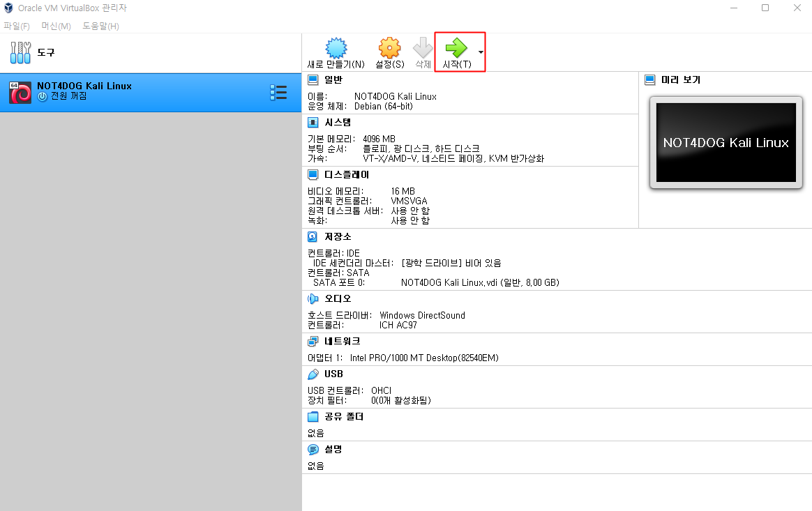Start the VM with green arrow (시작)
812x511 pixels.
(x=456, y=47)
